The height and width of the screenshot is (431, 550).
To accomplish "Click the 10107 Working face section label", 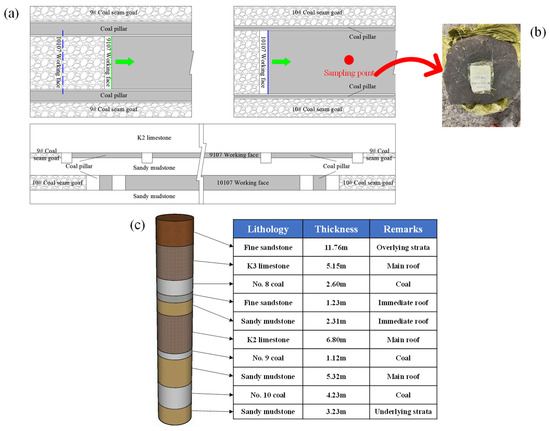I will (243, 182).
